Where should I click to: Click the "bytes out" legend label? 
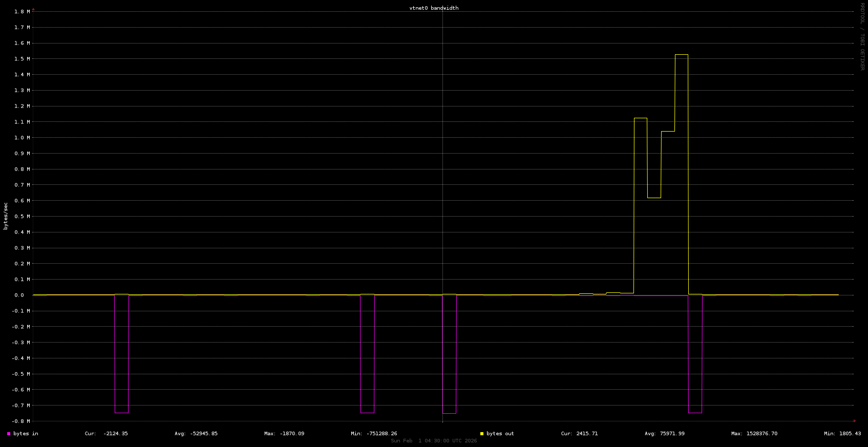[500, 434]
